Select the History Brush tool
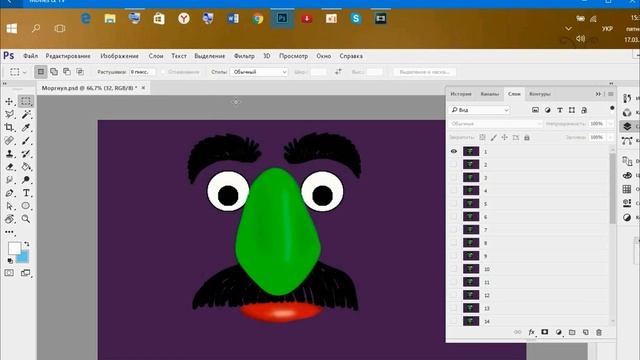Viewport: 640px width, 360px height. [x=26, y=153]
